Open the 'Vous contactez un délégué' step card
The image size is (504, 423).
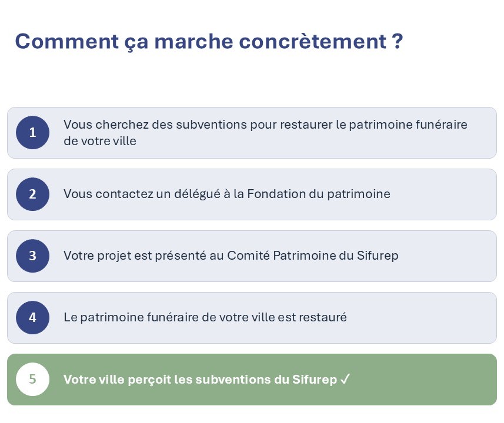coord(252,194)
